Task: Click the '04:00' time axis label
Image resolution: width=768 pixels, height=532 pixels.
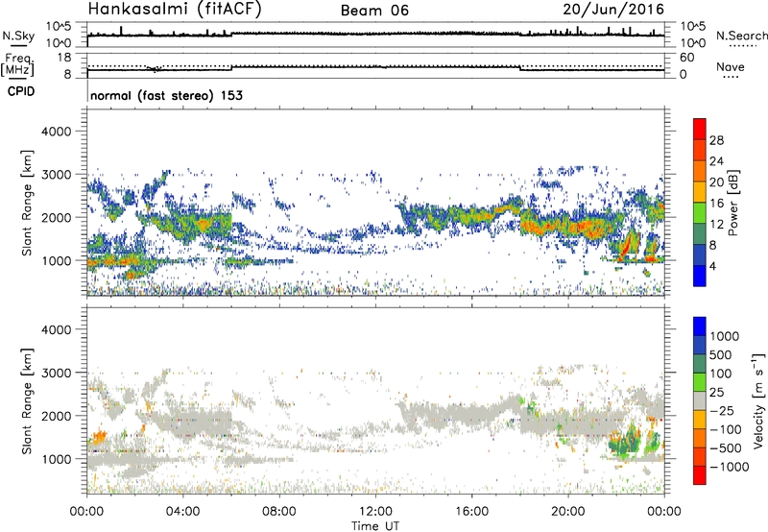Action: point(182,512)
